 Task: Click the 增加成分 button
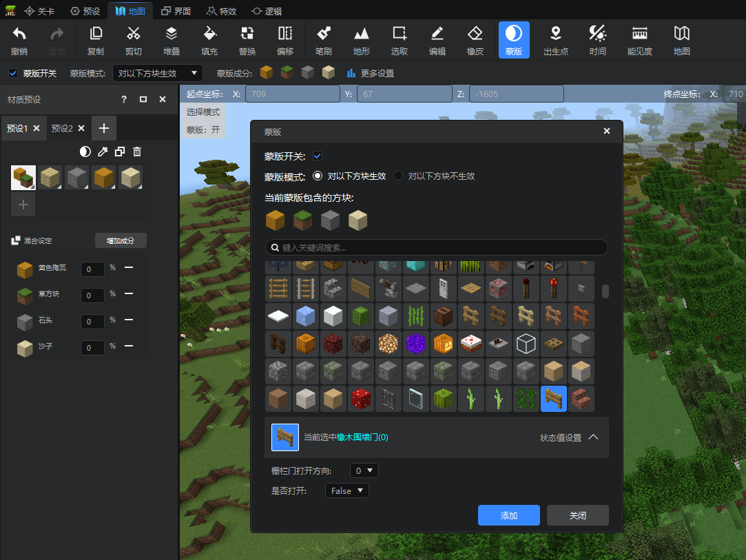(121, 241)
